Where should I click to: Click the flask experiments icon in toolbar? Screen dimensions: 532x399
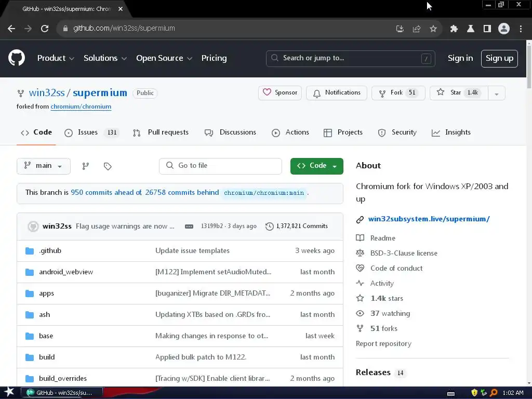click(x=471, y=29)
